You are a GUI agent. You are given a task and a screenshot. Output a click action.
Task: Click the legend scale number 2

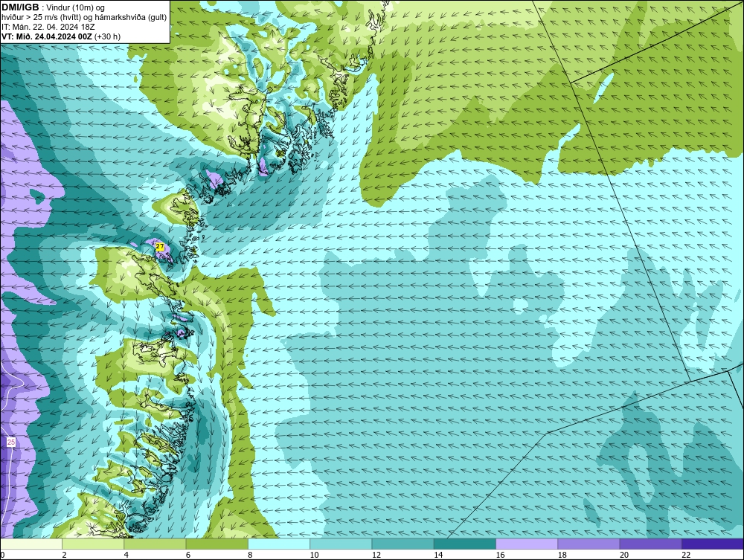coord(65,555)
